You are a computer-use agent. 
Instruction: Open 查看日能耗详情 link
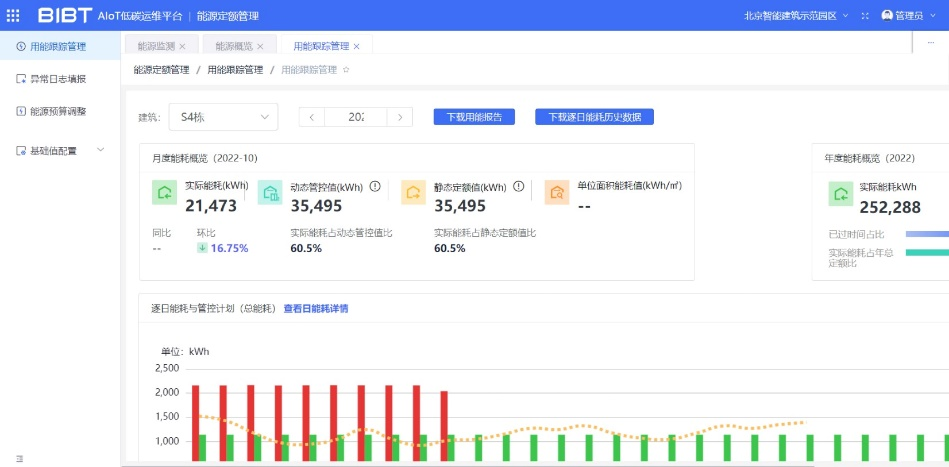316,309
